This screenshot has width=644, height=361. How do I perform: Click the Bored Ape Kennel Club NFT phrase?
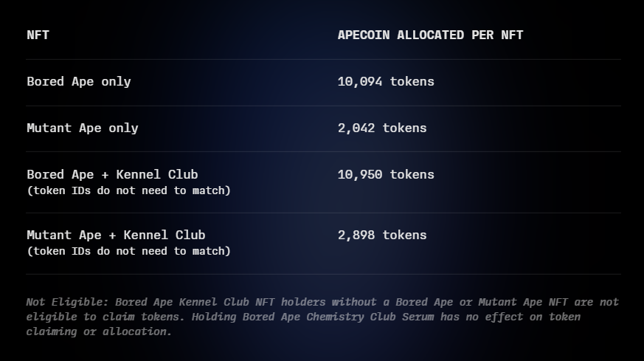click(195, 302)
